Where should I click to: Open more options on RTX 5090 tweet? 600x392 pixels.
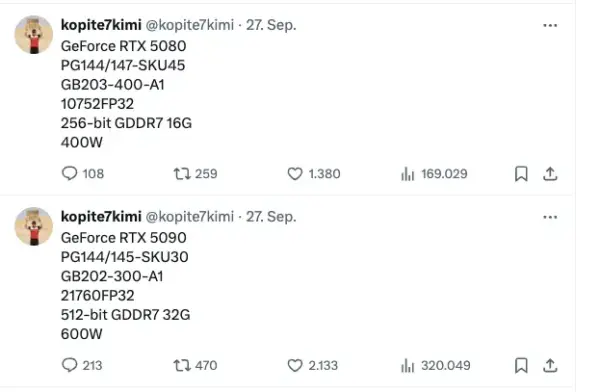click(x=550, y=217)
